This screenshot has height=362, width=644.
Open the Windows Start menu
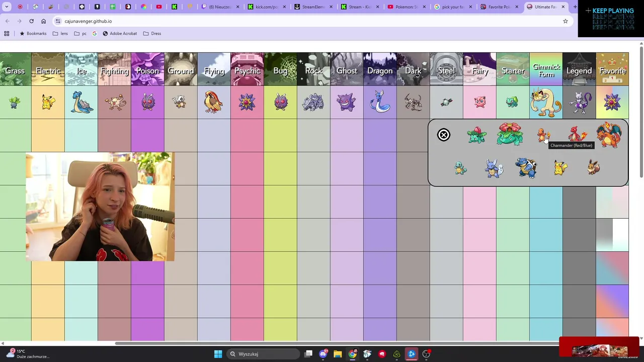[218, 354]
